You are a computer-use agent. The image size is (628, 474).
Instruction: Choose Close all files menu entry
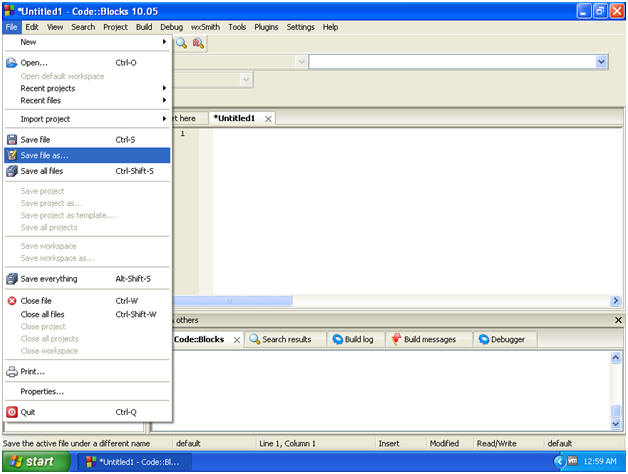[x=88, y=314]
